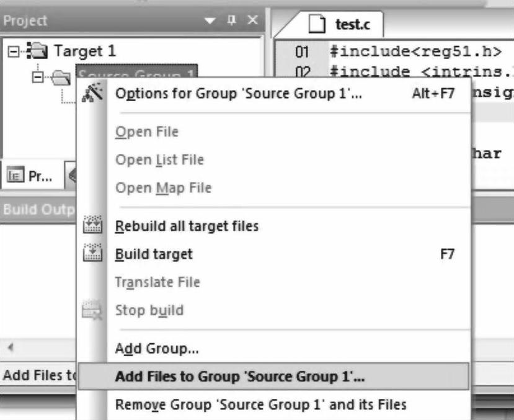Viewport: 514px width, 420px height.
Task: Collapse the Source Group 1 node
Action: pos(38,78)
